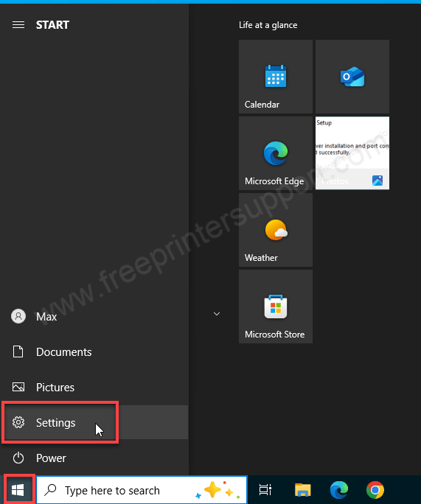
Task: Open the Max user account menu
Action: click(x=94, y=317)
